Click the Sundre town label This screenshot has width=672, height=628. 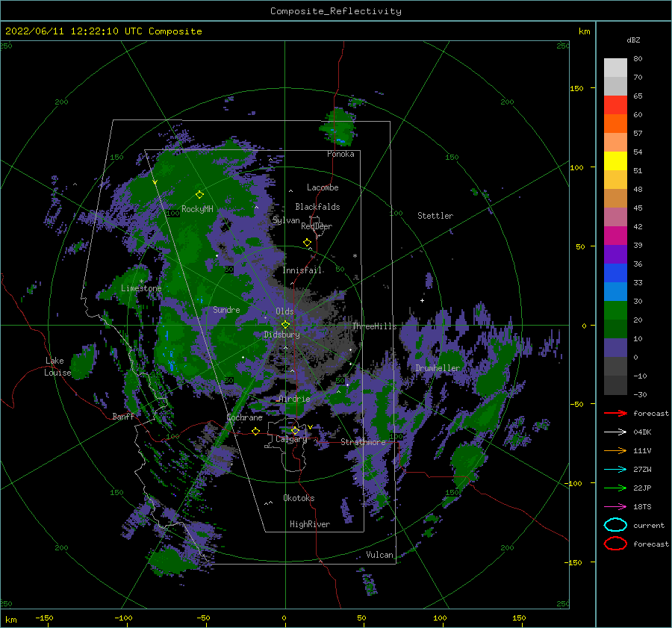(x=226, y=309)
